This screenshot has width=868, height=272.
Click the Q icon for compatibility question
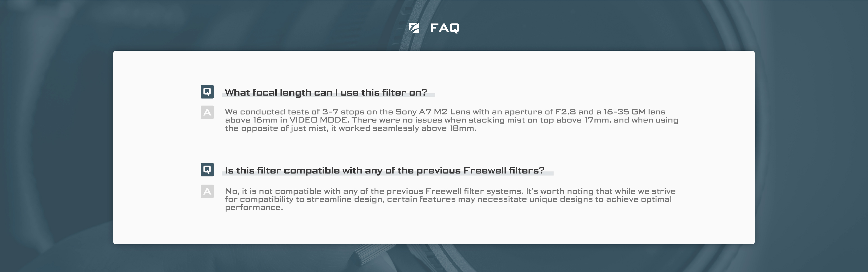[x=207, y=169]
